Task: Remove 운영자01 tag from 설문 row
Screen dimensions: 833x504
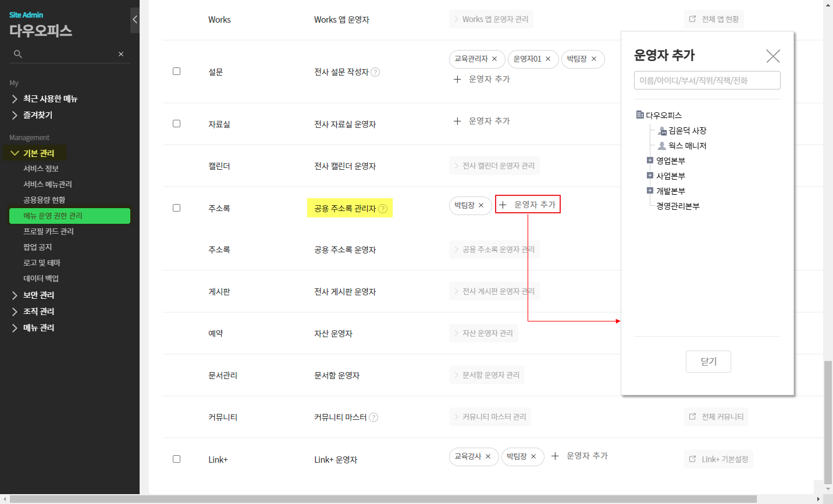Action: point(548,59)
